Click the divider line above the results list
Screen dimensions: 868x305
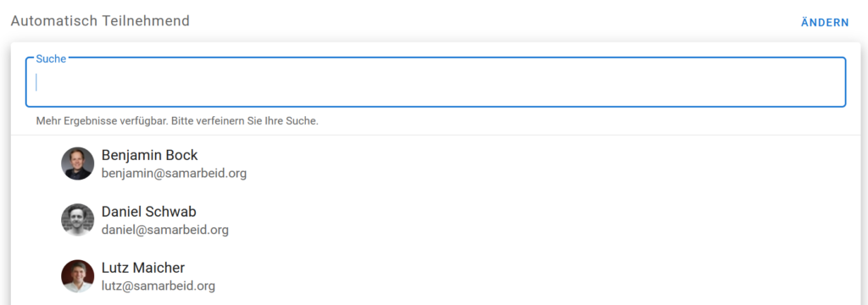point(436,135)
